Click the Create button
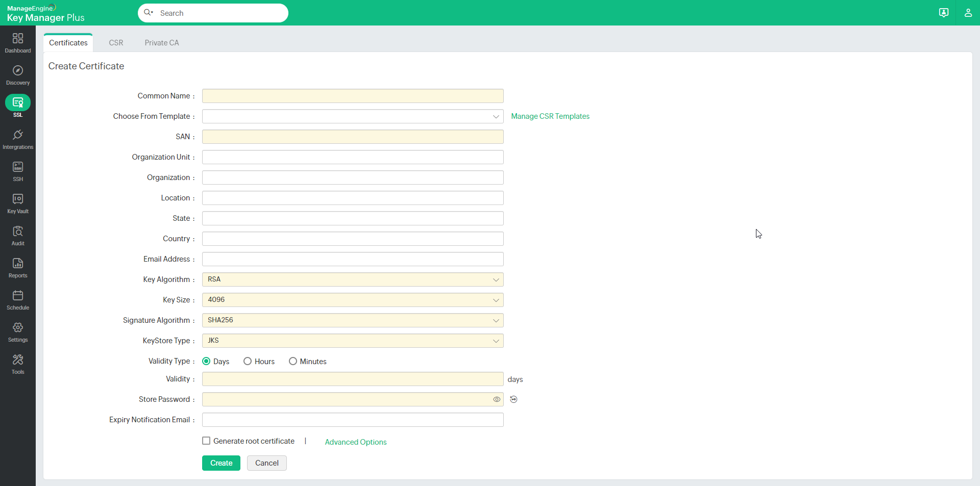 click(221, 463)
